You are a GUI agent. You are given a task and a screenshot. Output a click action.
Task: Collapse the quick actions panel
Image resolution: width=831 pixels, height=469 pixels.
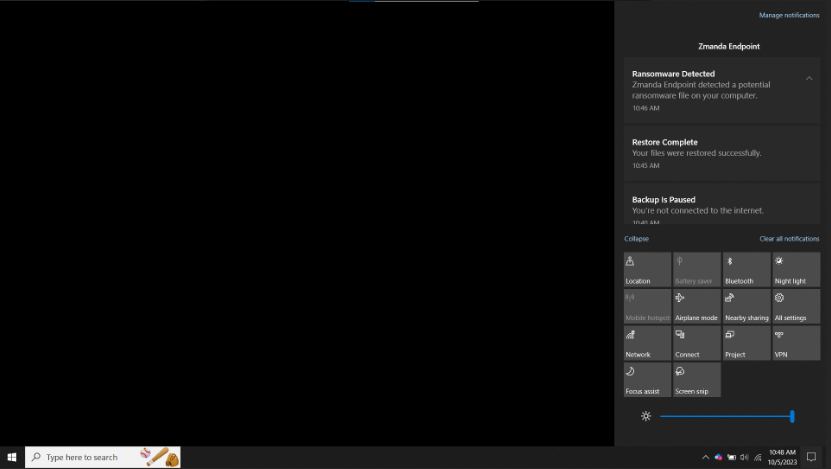pos(636,239)
